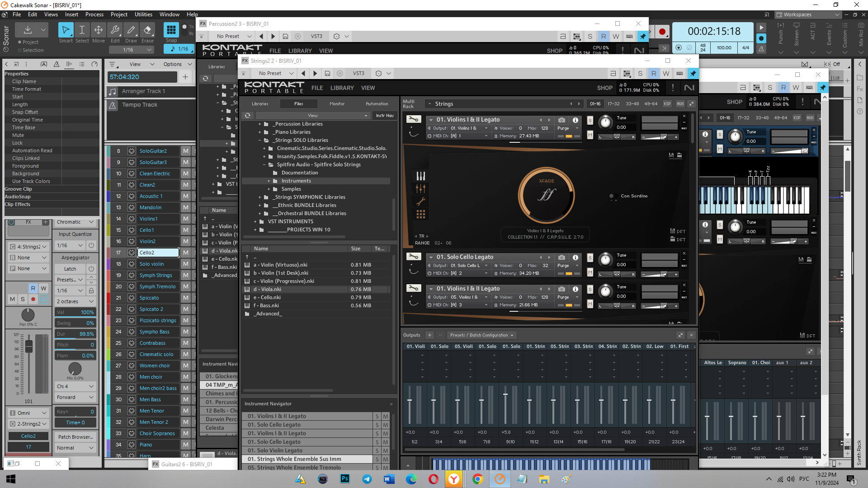Toggle Con Sordino switch

tap(612, 196)
